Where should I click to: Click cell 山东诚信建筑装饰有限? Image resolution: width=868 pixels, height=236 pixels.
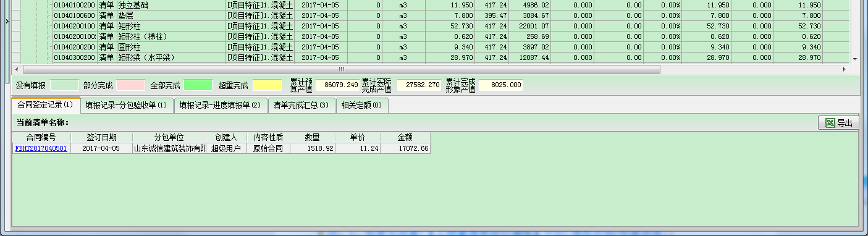[169, 149]
